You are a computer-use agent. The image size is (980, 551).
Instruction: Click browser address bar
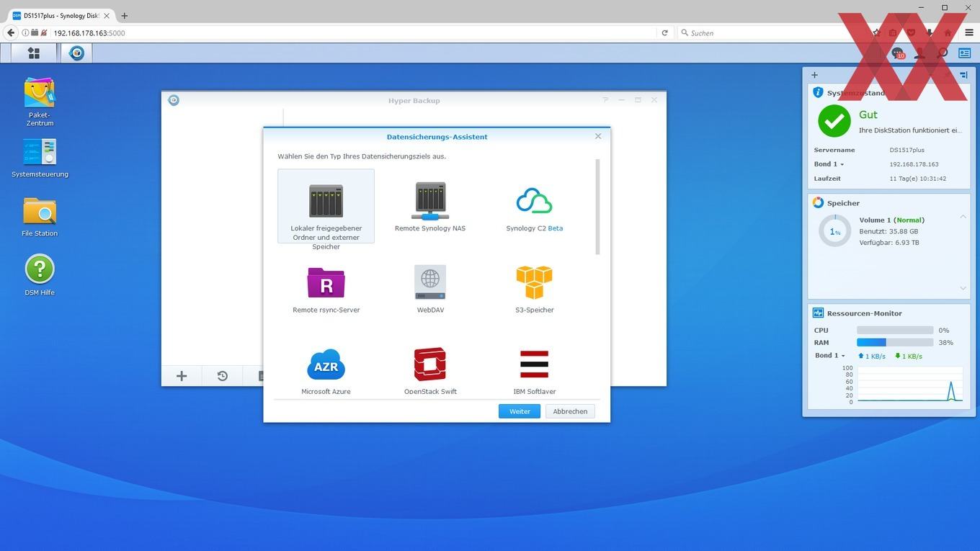tap(353, 32)
